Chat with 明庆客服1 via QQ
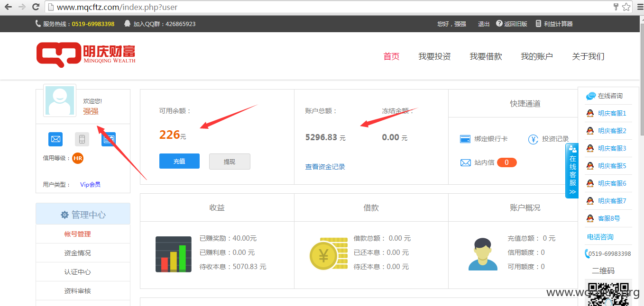The image size is (644, 306). click(607, 113)
